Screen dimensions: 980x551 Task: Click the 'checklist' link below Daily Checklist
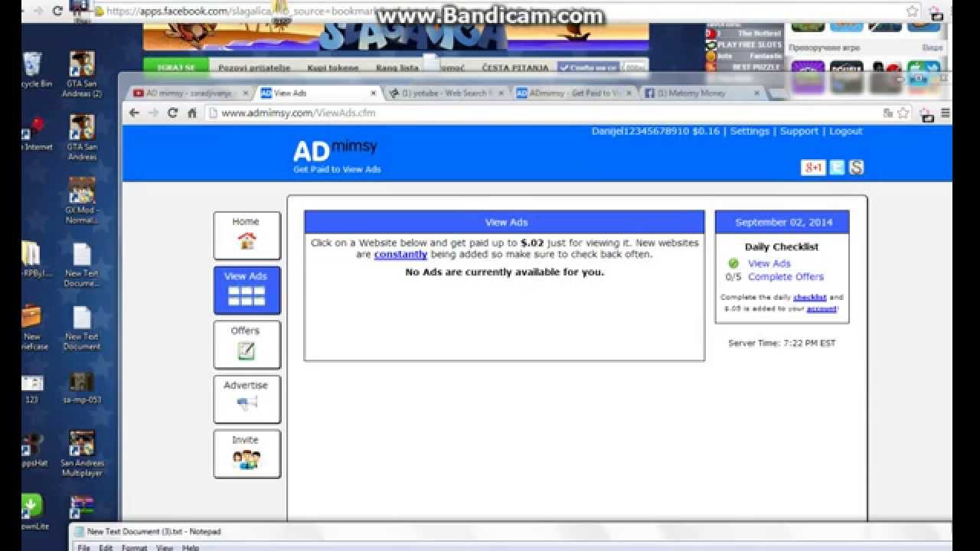click(x=809, y=297)
